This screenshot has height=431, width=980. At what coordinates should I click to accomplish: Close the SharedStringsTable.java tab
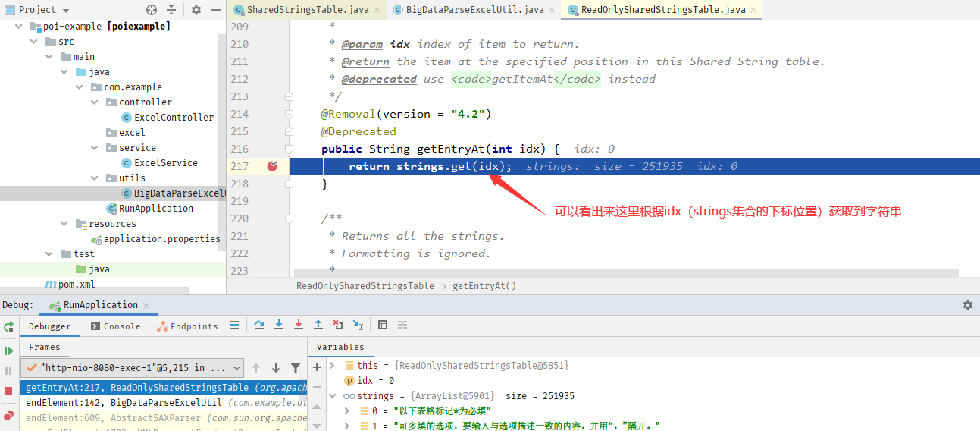coord(377,10)
